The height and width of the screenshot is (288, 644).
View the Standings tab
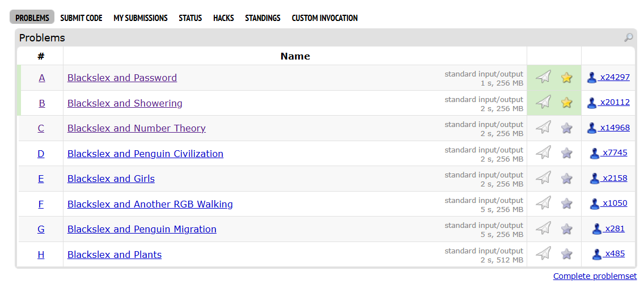pos(263,18)
